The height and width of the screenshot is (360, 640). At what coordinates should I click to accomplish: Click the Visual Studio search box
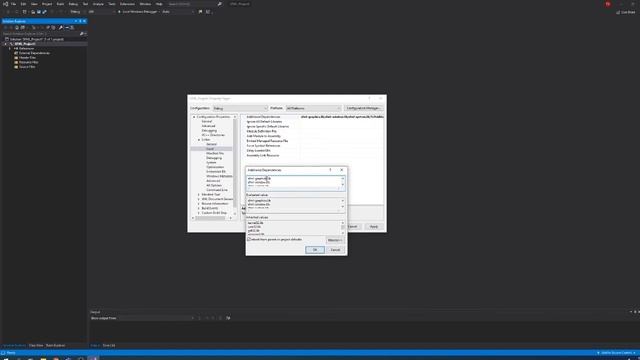[195, 4]
